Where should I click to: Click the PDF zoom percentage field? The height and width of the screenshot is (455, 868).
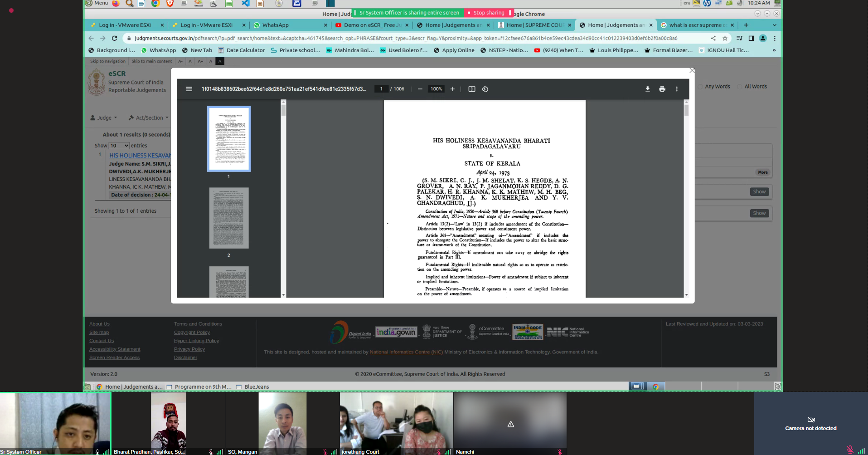coord(436,89)
